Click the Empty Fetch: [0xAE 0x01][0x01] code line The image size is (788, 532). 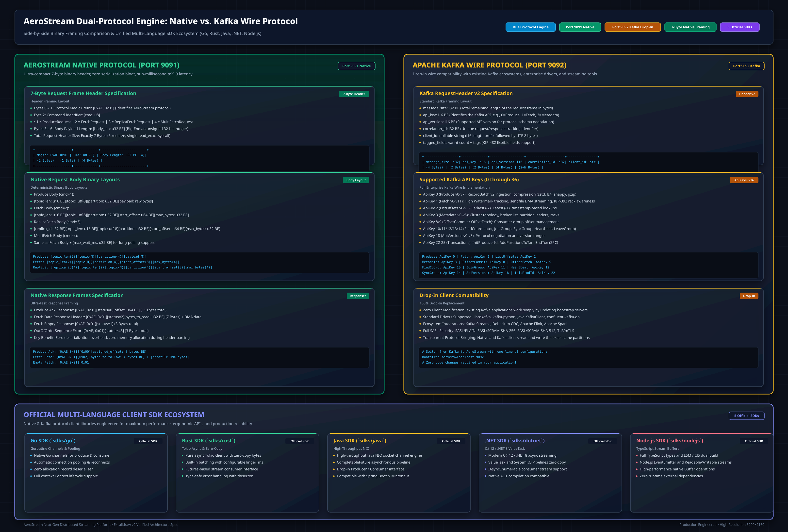[62, 363]
